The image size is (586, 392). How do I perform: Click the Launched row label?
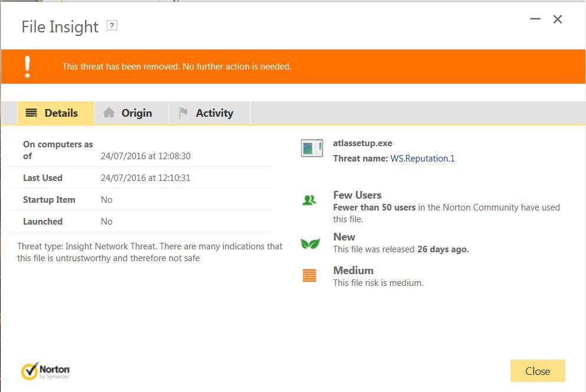coord(42,222)
